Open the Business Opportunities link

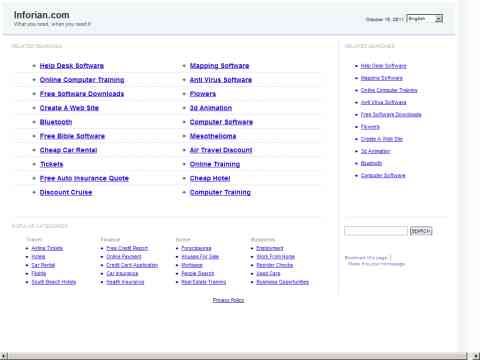pyautogui.click(x=282, y=282)
